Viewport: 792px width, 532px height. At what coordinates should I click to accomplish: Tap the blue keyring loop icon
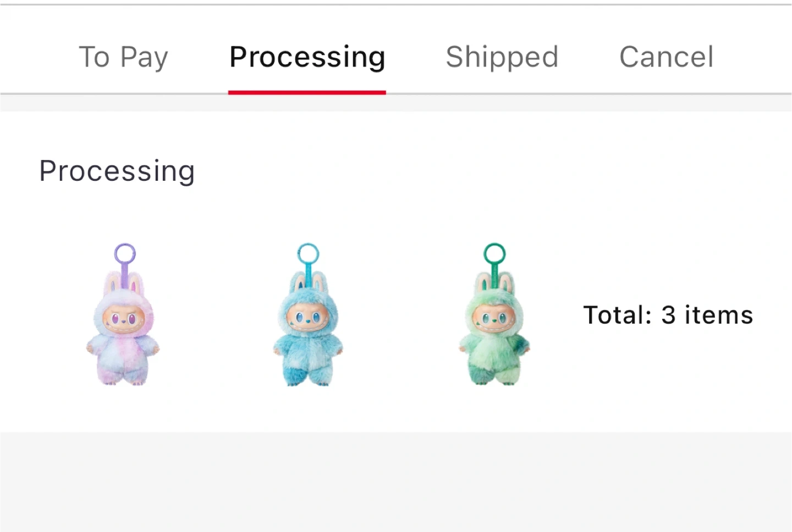(308, 253)
